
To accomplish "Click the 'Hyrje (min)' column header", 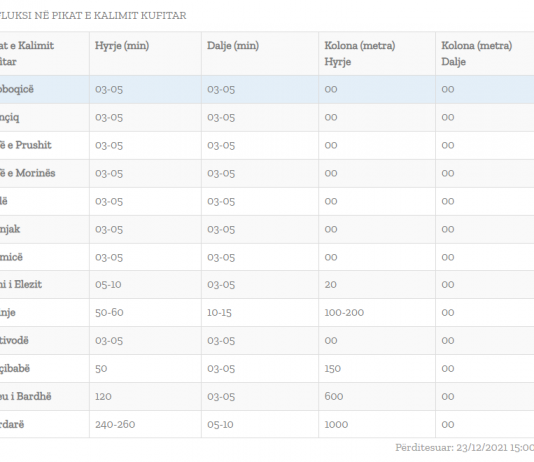I will coord(122,46).
